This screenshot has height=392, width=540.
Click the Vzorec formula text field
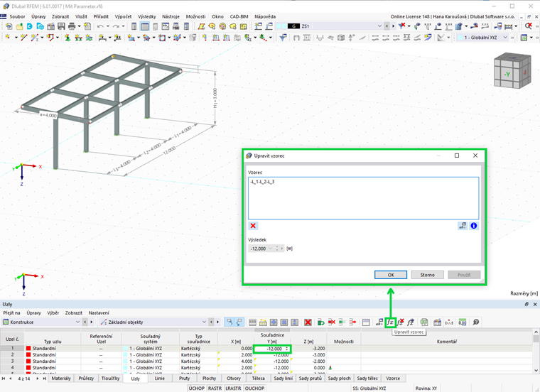point(363,198)
